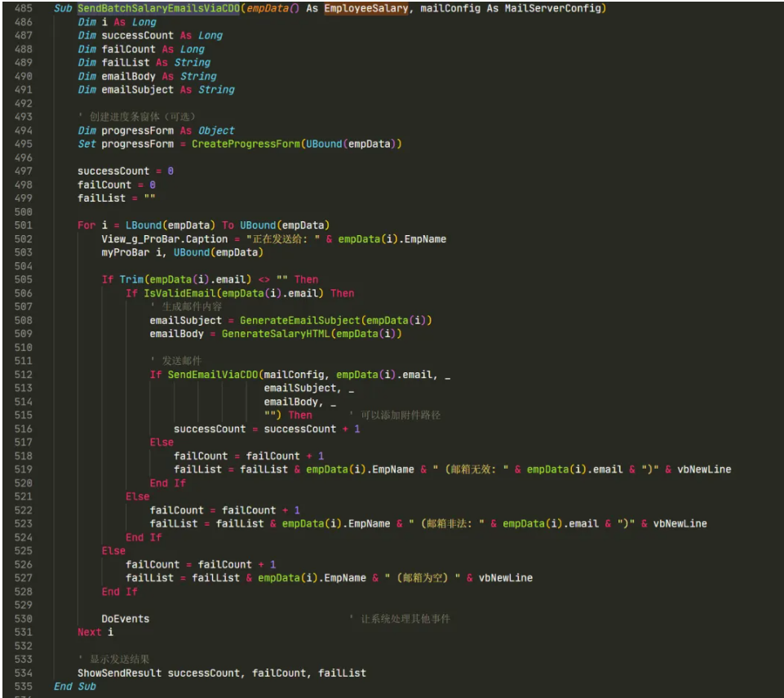
Task: Click the mailConfig parameter on line 485
Action: tap(450, 8)
